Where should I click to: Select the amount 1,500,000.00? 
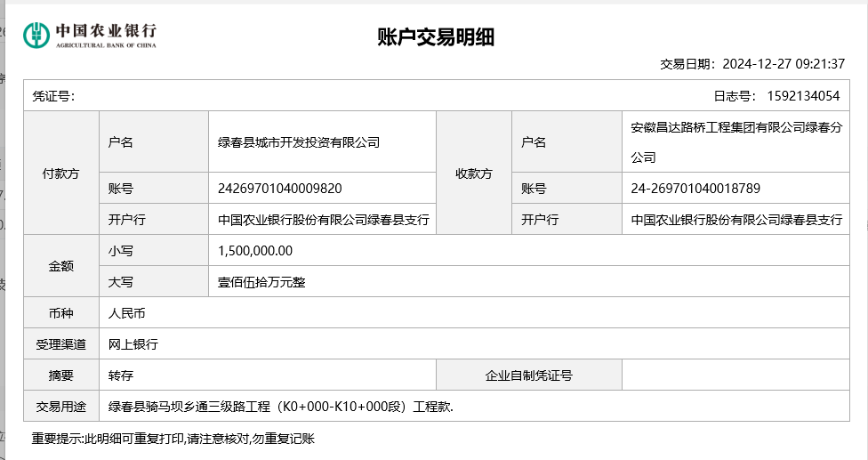255,251
